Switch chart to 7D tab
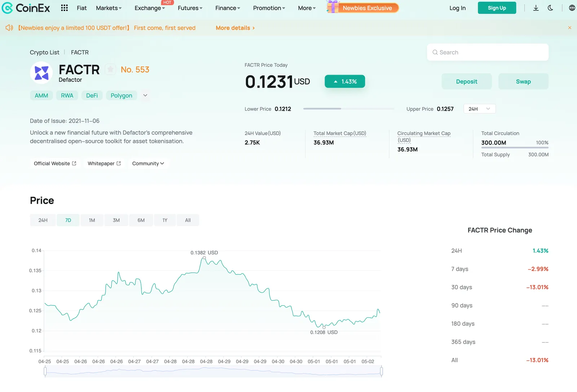This screenshot has width=577, height=392. 68,220
